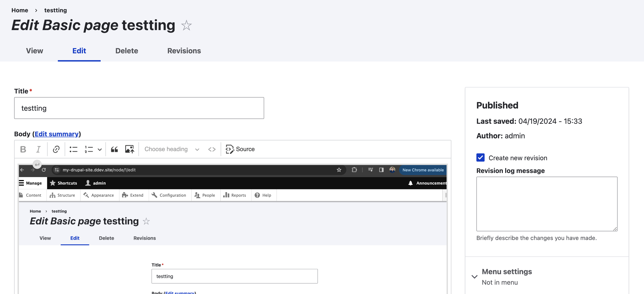
Task: Click the Revision log message textarea
Action: click(x=547, y=204)
